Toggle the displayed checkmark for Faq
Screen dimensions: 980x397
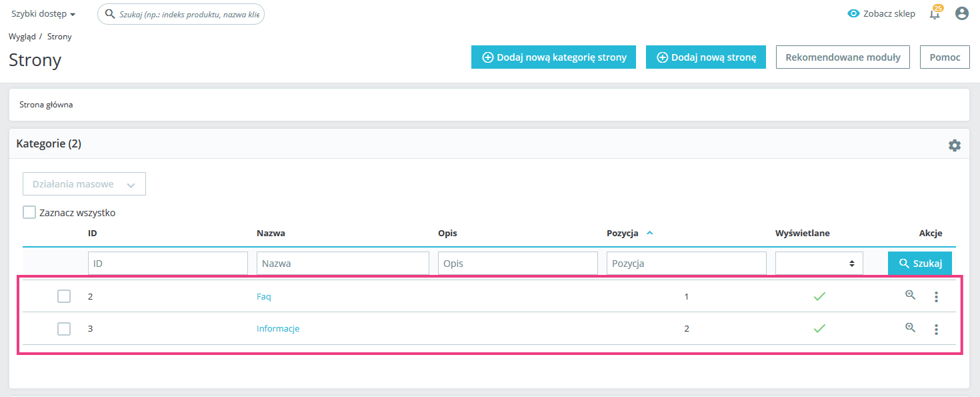click(819, 297)
